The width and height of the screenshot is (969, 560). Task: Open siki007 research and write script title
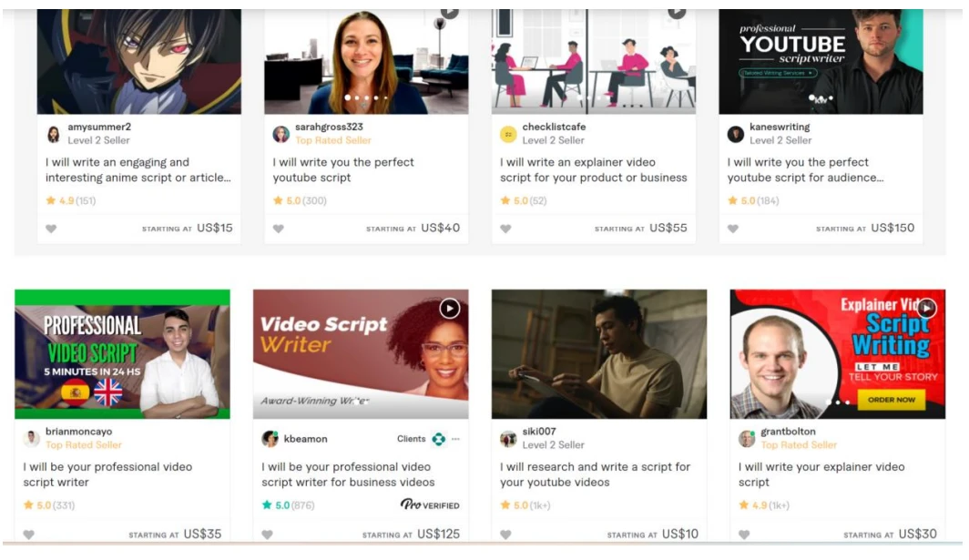click(595, 474)
